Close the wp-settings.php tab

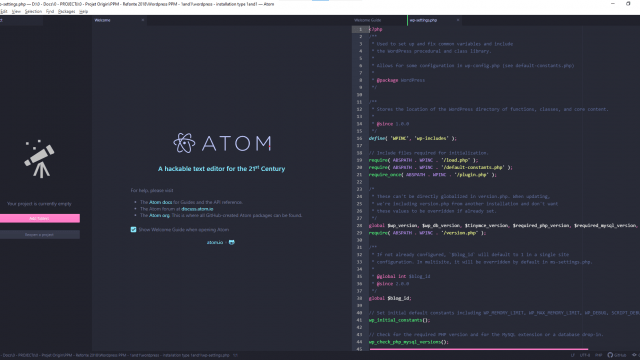458,20
